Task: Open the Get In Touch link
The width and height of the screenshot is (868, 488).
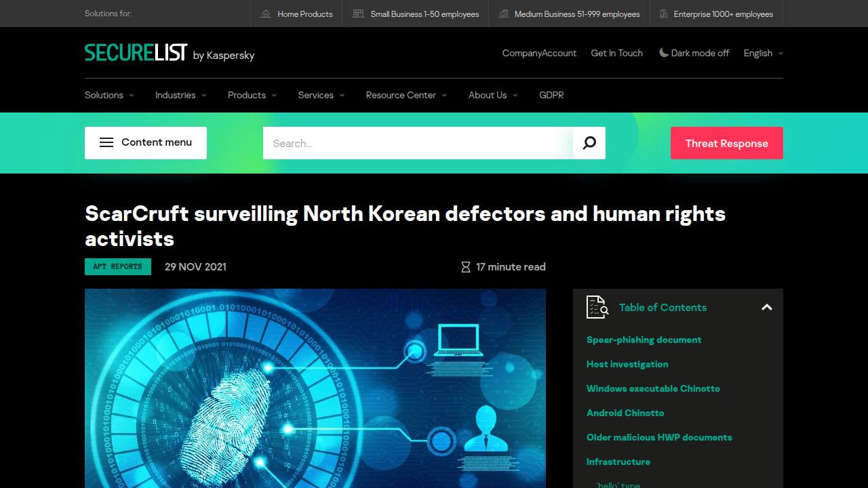Action: (x=617, y=53)
